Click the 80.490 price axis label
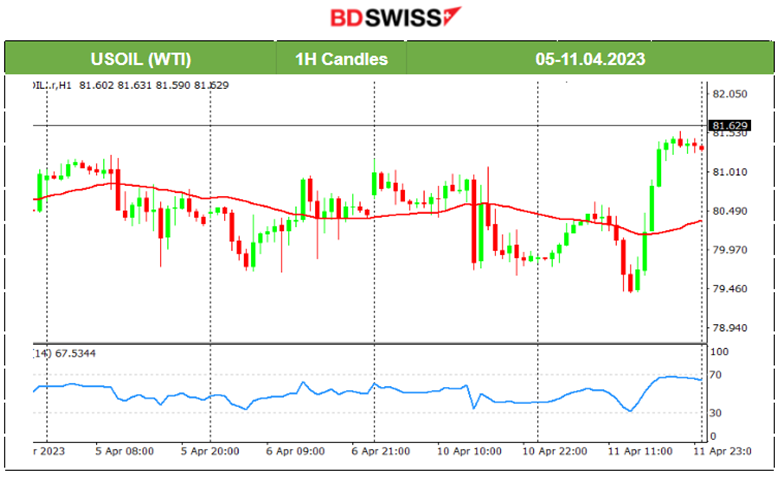The height and width of the screenshot is (477, 780). 730,211
